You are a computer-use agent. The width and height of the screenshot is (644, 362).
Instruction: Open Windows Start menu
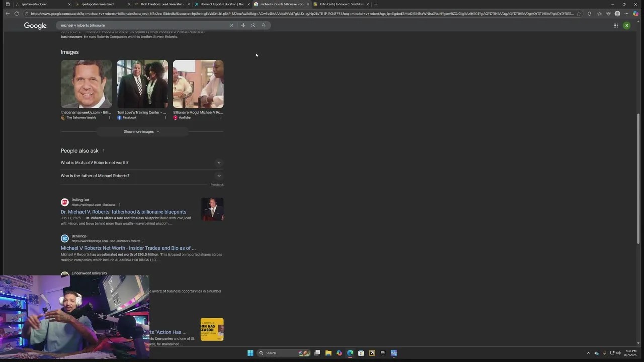[x=250, y=353]
